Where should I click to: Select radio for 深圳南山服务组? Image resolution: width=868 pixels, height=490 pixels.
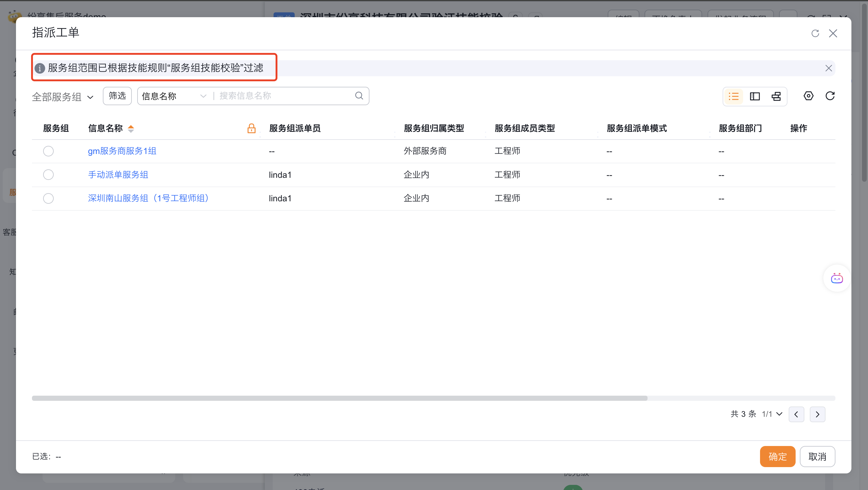tap(48, 198)
